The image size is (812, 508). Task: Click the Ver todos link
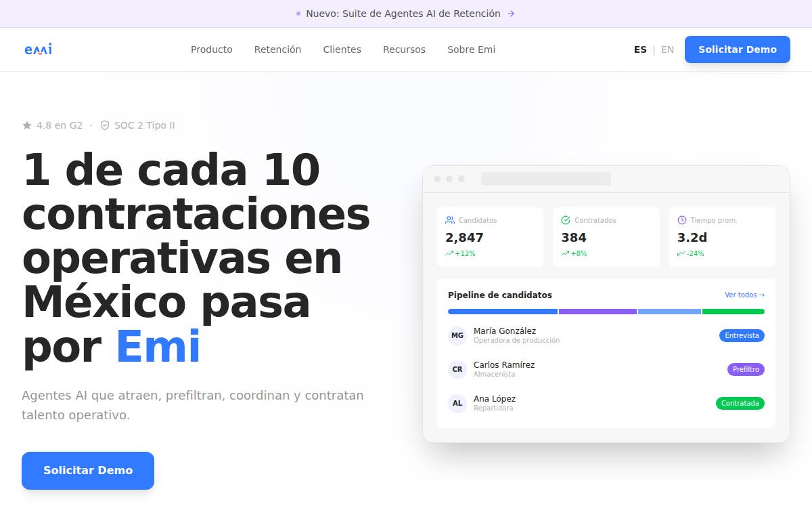tap(744, 295)
